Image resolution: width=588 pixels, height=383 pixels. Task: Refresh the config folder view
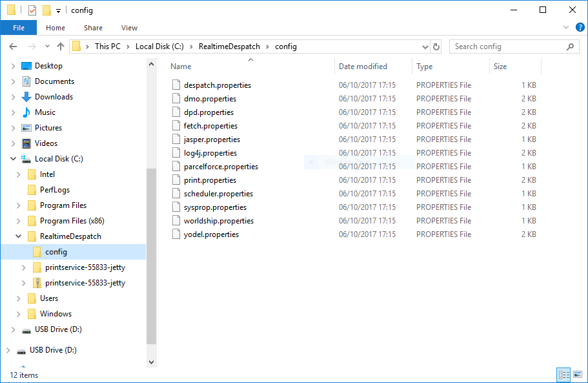[x=435, y=46]
